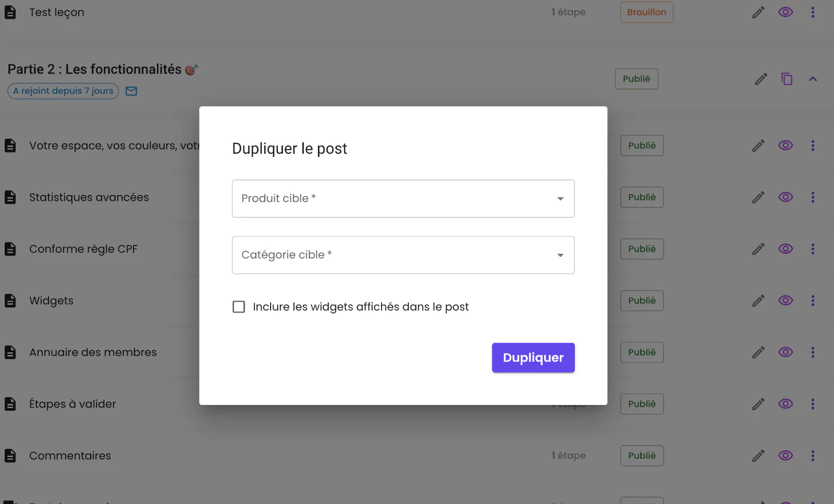Preview the Votre espace, vos couleurs lesson

786,145
